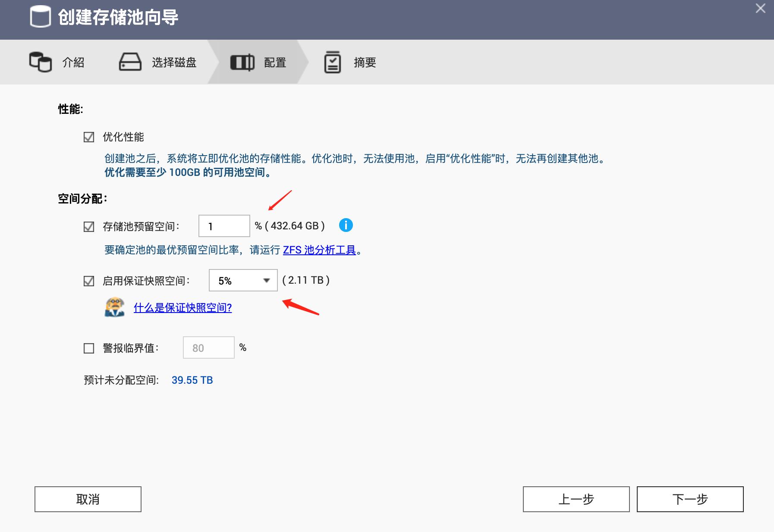The image size is (774, 532).
Task: Click the 什么是保证快照空间? link
Action: tap(182, 308)
